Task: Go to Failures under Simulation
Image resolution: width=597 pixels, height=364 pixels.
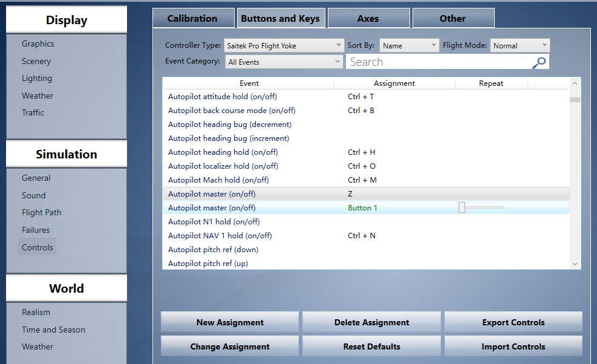Action: [x=36, y=230]
